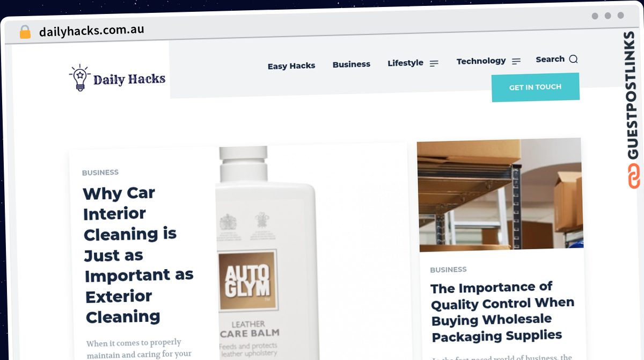This screenshot has height=360, width=644.
Task: Click the Daily Hacks lightbulb logo
Action: (80, 78)
